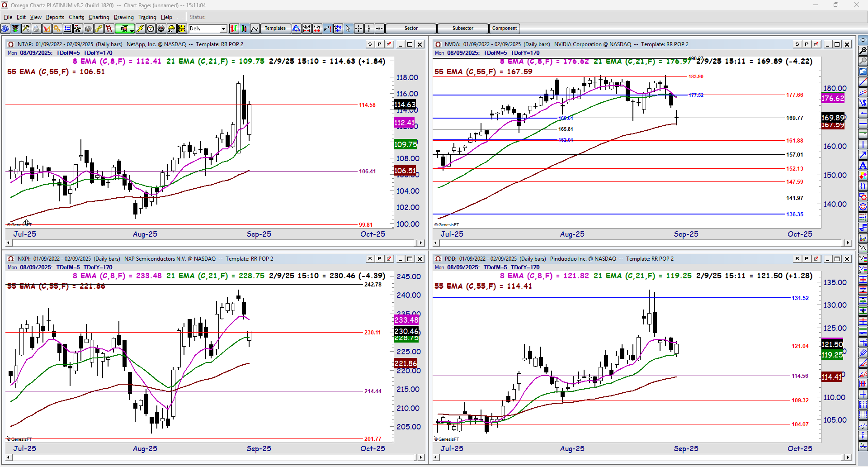This screenshot has width=868, height=467.
Task: Open the NVDA chart window menu icon
Action: point(438,44)
